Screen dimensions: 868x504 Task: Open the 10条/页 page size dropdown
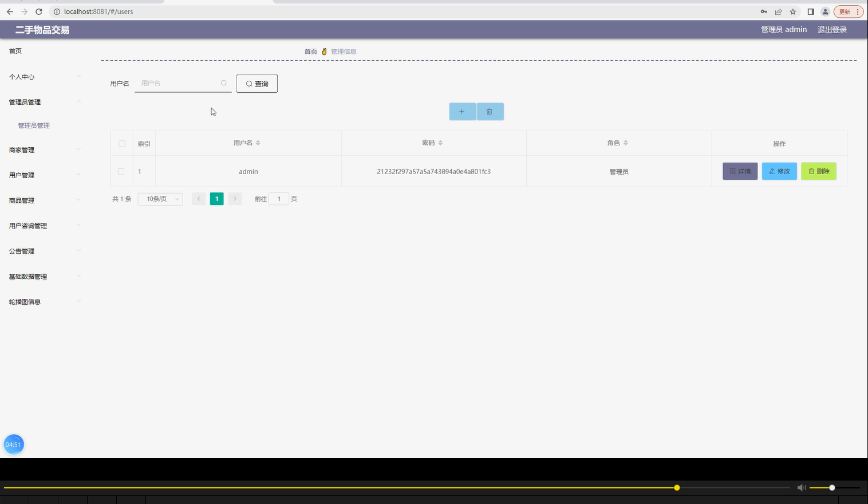coord(160,199)
